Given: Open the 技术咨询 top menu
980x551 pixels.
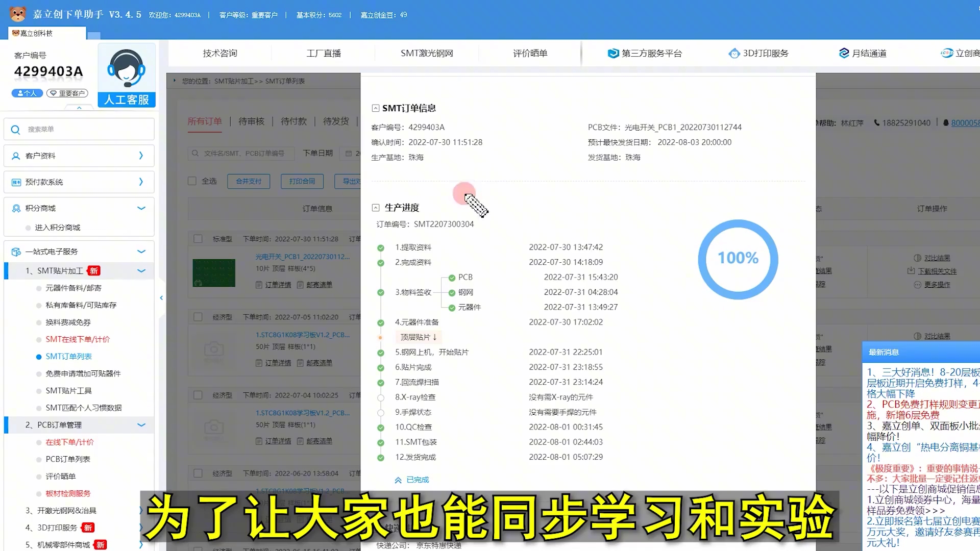Looking at the screenshot, I should pos(220,53).
